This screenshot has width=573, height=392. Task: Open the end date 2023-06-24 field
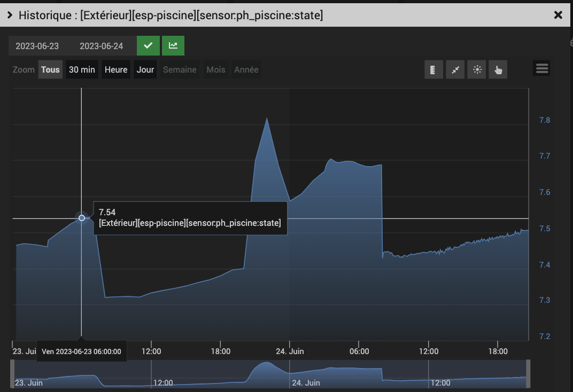[101, 46]
